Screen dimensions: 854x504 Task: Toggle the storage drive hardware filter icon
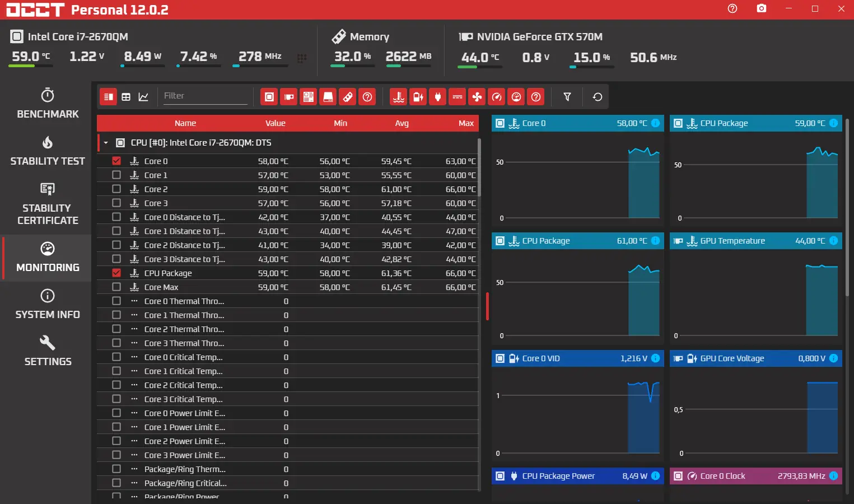click(328, 97)
